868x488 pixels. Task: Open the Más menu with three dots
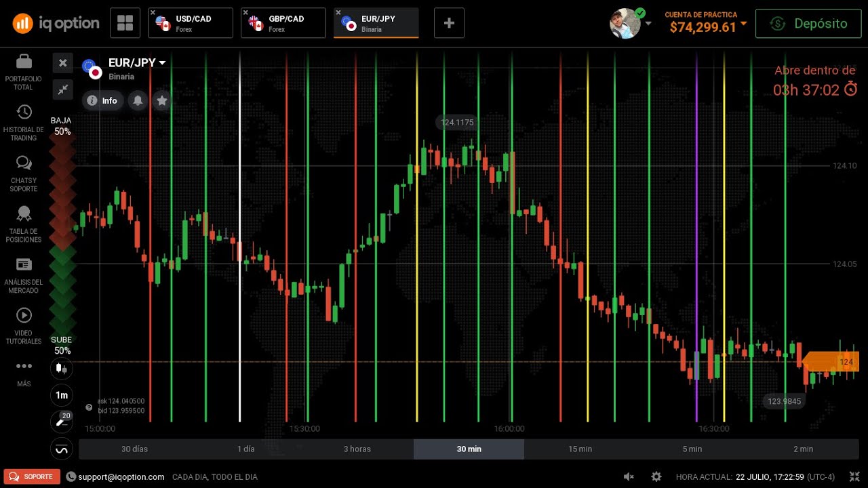[24, 373]
